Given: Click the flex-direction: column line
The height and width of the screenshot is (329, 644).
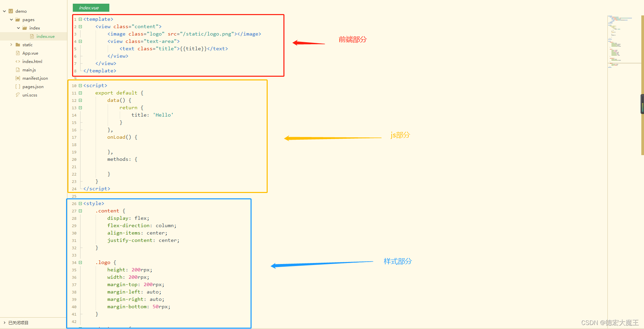Looking at the screenshot, I should (x=142, y=225).
